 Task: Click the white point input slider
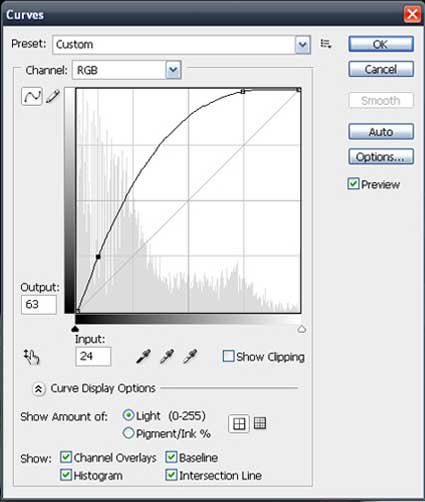[302, 329]
